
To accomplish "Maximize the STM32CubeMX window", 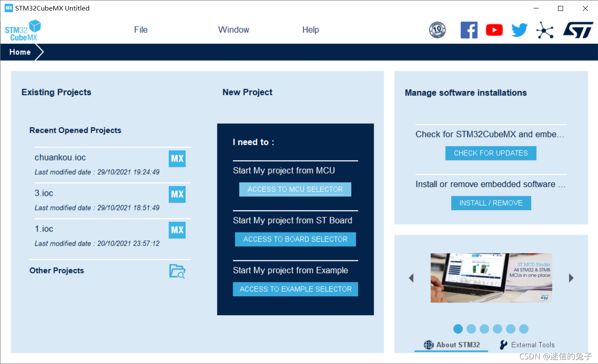I will click(x=561, y=8).
